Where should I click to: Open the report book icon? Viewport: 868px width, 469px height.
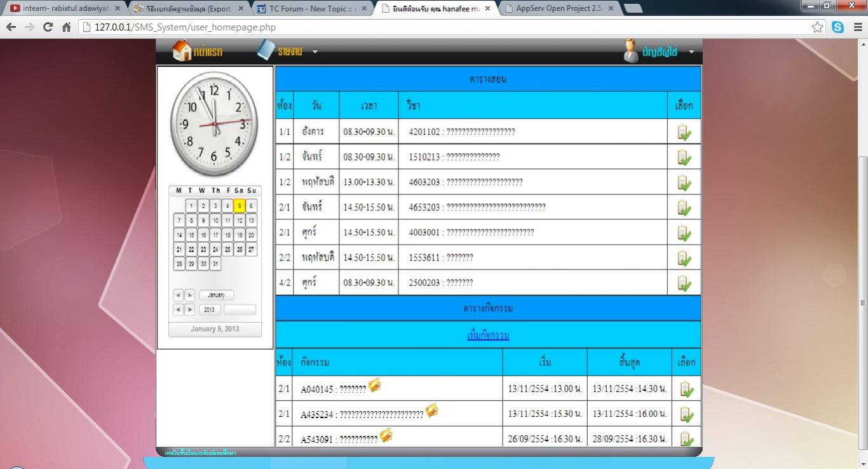tap(266, 50)
